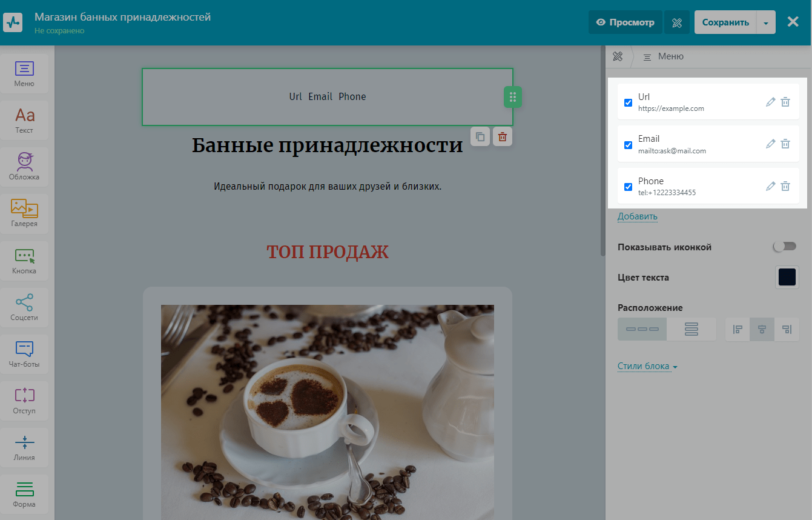
Task: Expand the block styles section
Action: pos(647,366)
